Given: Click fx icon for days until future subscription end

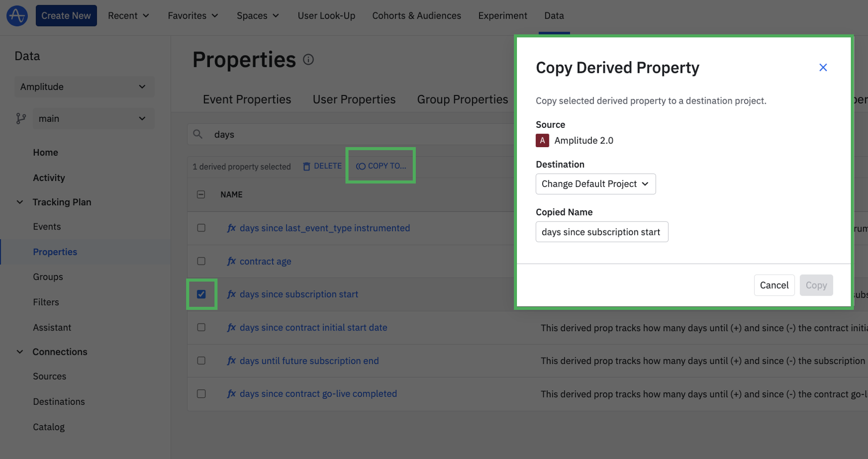Looking at the screenshot, I should click(x=231, y=361).
